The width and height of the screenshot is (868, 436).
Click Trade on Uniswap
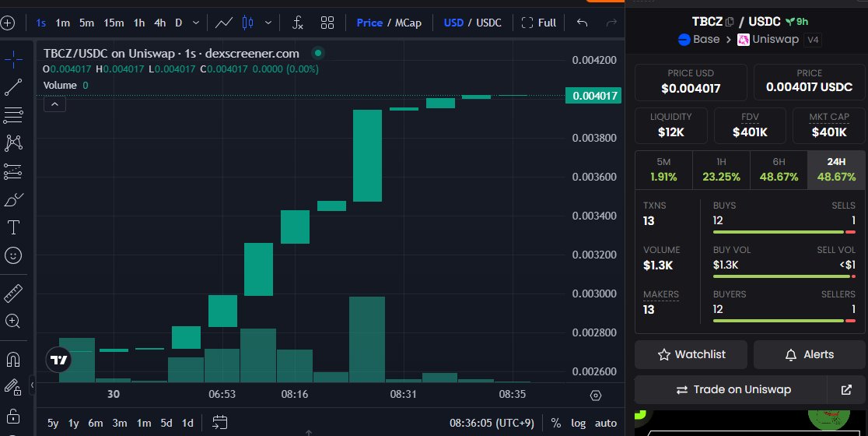730,390
